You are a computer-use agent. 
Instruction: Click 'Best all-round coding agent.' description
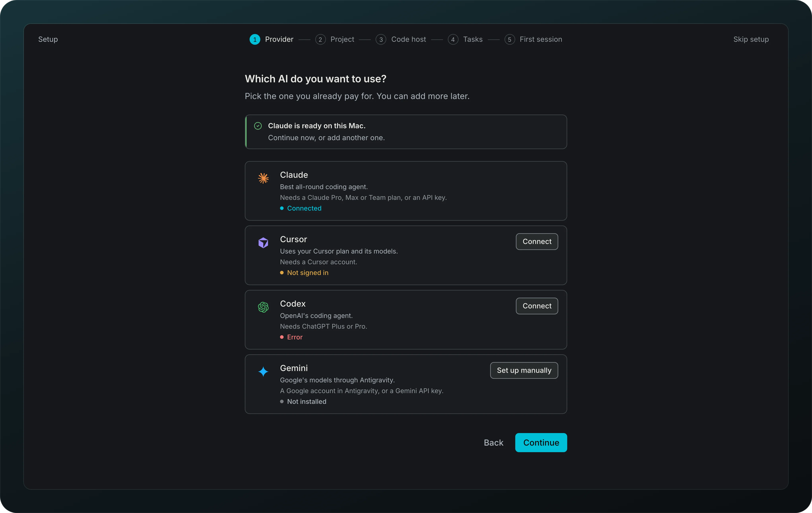pos(324,187)
